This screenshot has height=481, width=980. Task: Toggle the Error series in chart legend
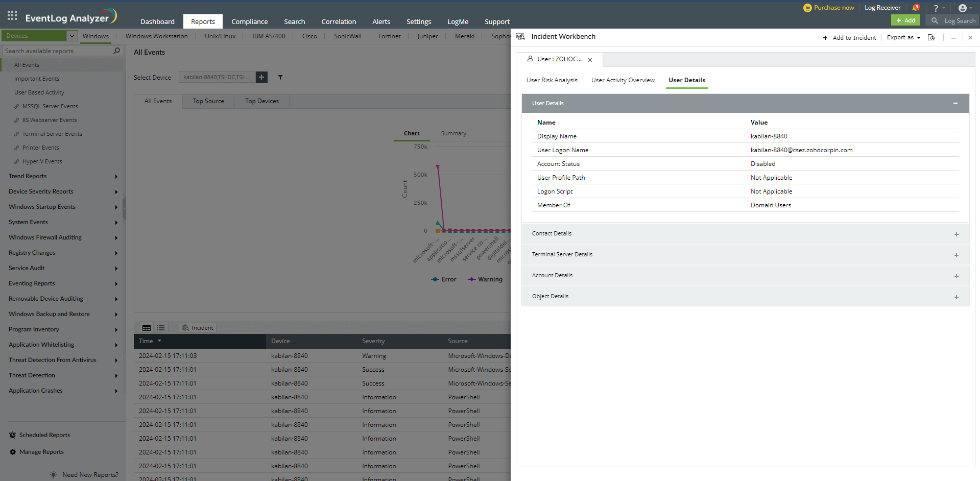click(x=444, y=279)
